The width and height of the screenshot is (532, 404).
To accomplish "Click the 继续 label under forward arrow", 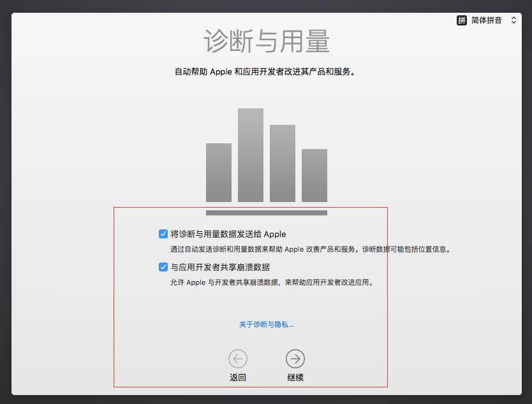I will coord(295,377).
